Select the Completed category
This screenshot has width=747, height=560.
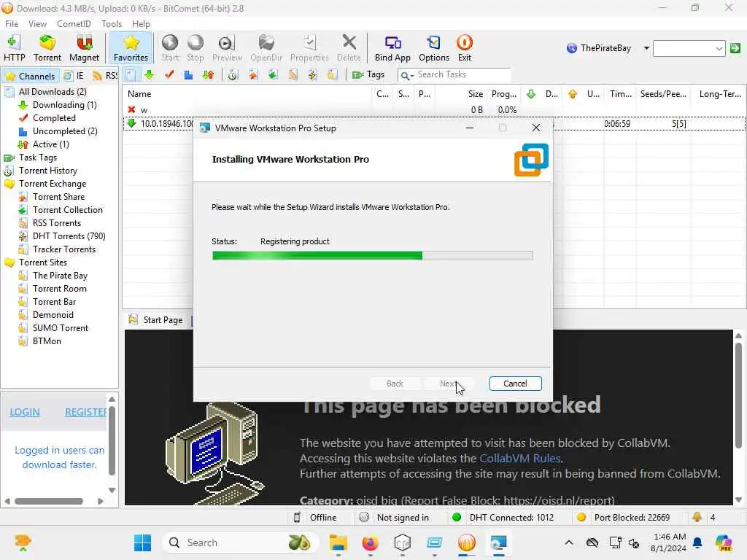pos(54,118)
